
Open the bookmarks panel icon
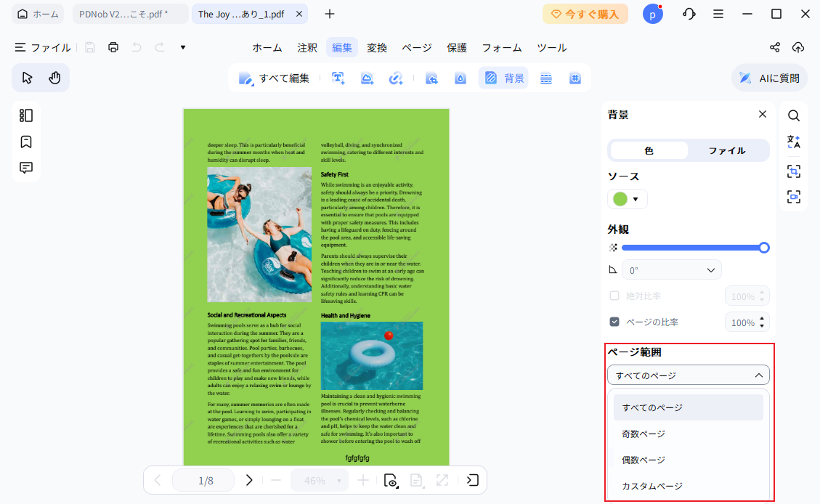(26, 142)
